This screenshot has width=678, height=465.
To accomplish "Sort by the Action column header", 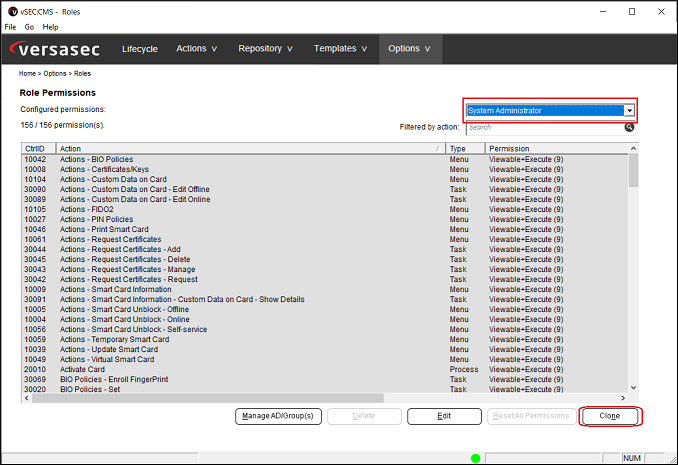I will (250, 148).
